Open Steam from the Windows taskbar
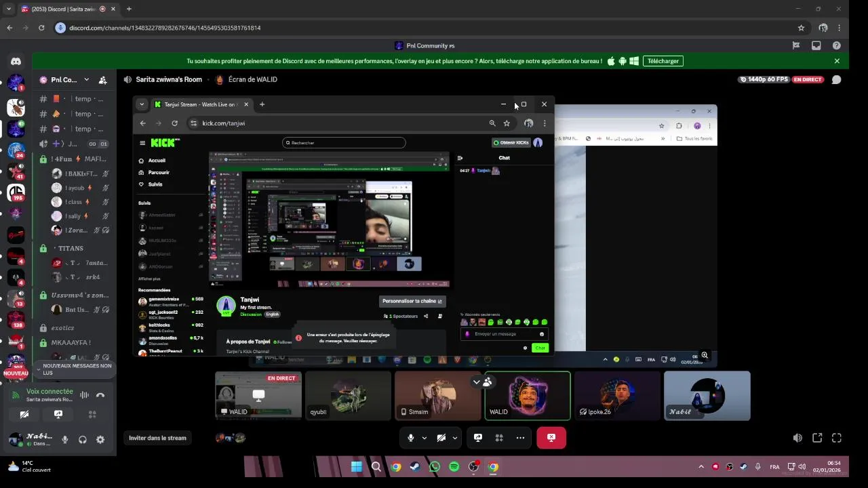This screenshot has height=488, width=868. pos(415,467)
